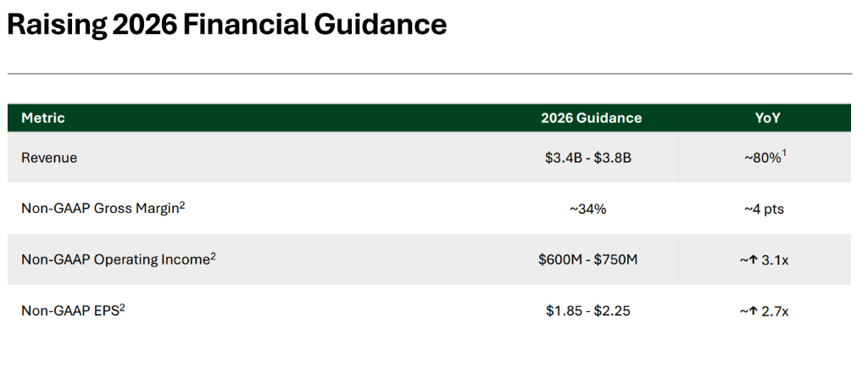Image resolution: width=868 pixels, height=374 pixels.
Task: Click the "~4 pts" YoY value
Action: (764, 209)
